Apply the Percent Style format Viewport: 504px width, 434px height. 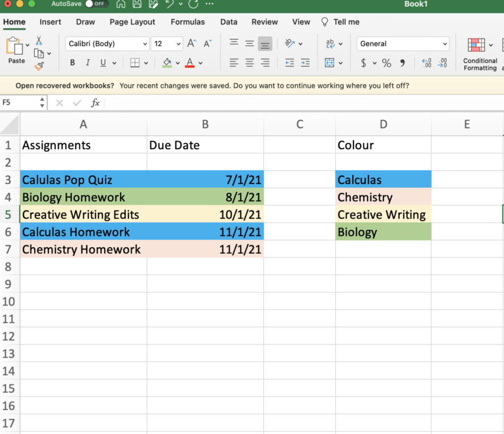tap(386, 63)
